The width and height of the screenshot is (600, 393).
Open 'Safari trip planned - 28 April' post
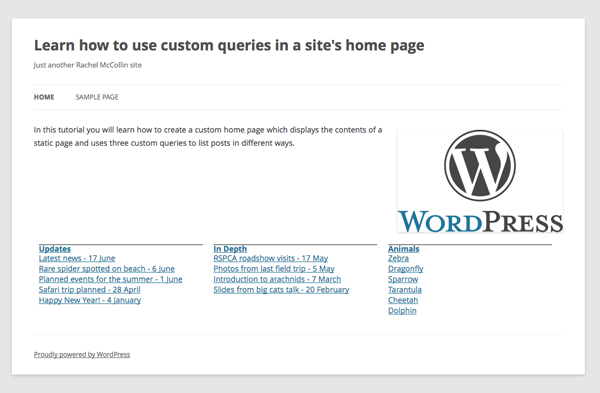point(90,290)
